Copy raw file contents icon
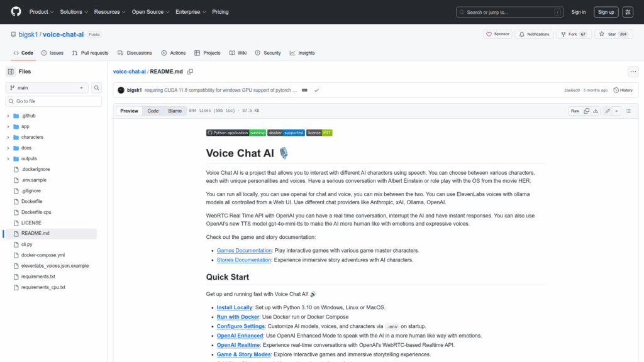This screenshot has height=362, width=644. pos(586,111)
